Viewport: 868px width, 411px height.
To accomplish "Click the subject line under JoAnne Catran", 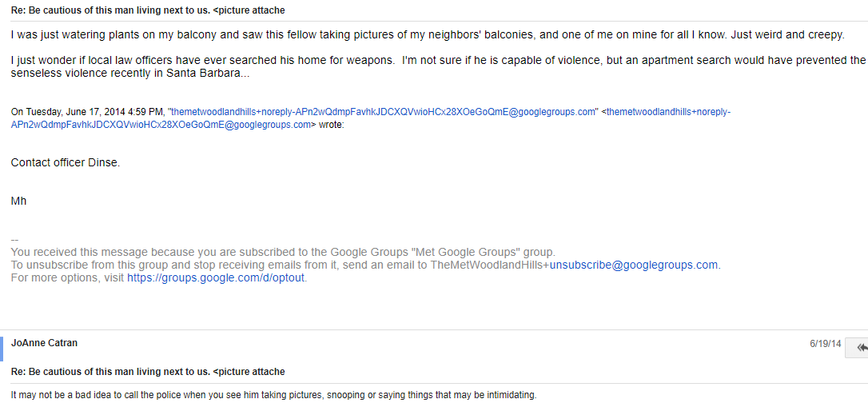I will click(x=148, y=372).
